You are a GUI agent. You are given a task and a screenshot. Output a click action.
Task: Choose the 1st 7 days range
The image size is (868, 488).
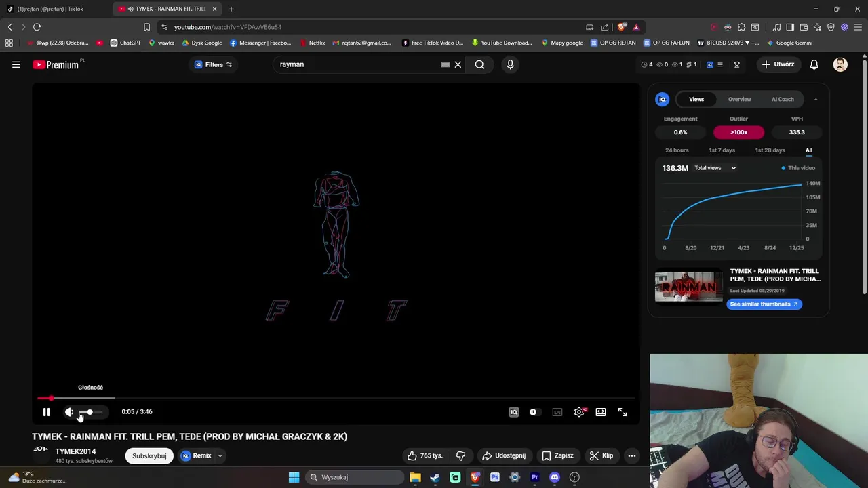pos(722,150)
